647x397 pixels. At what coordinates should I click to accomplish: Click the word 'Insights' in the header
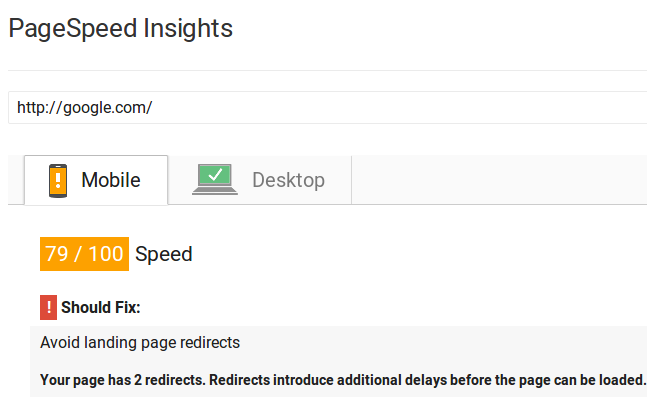tap(188, 28)
